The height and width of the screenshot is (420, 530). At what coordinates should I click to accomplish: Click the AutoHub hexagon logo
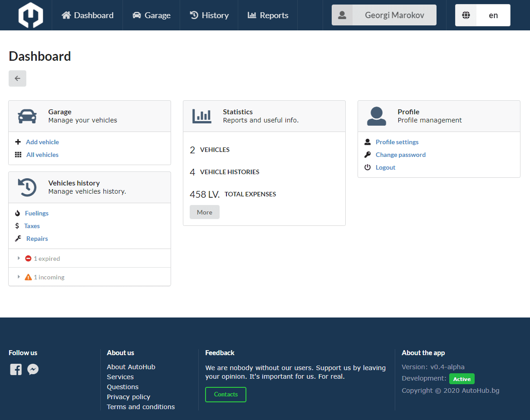pyautogui.click(x=30, y=15)
